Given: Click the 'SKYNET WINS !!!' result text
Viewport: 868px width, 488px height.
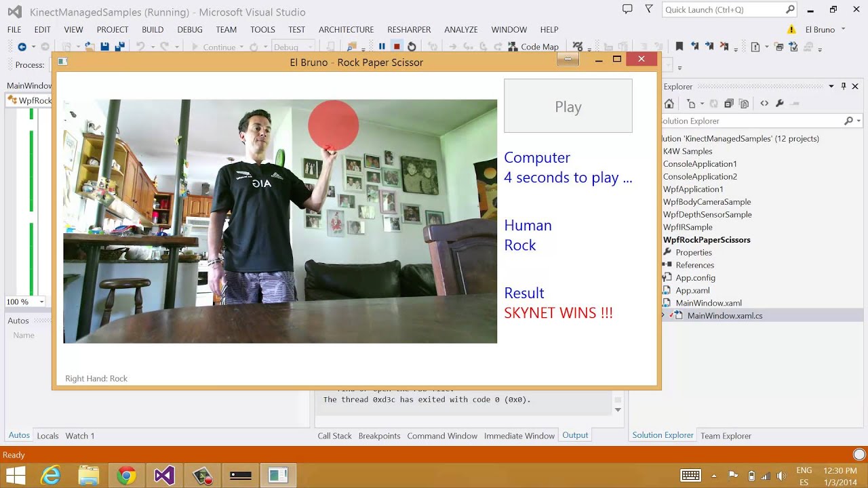Looking at the screenshot, I should [x=558, y=313].
